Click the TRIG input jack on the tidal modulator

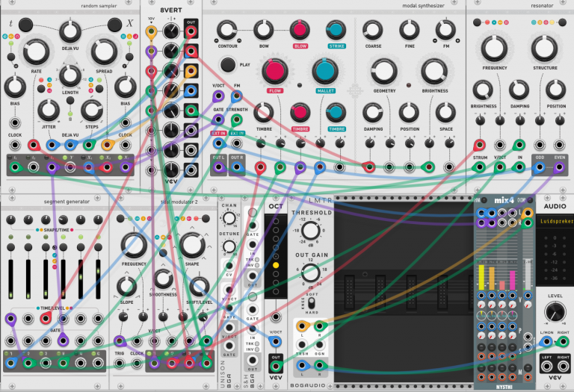[120, 364]
